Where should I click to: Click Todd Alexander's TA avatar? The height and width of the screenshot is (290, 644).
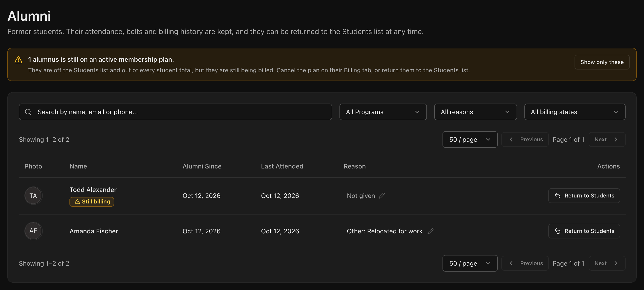pyautogui.click(x=33, y=196)
